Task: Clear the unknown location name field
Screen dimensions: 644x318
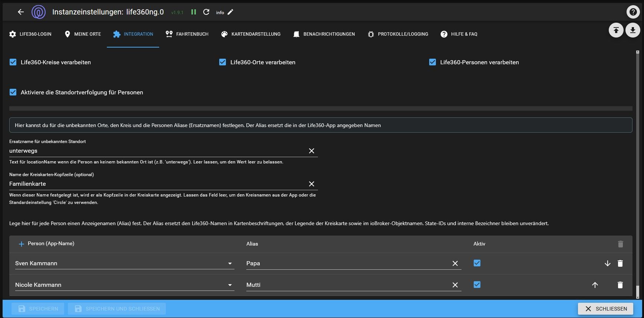Action: click(x=312, y=151)
